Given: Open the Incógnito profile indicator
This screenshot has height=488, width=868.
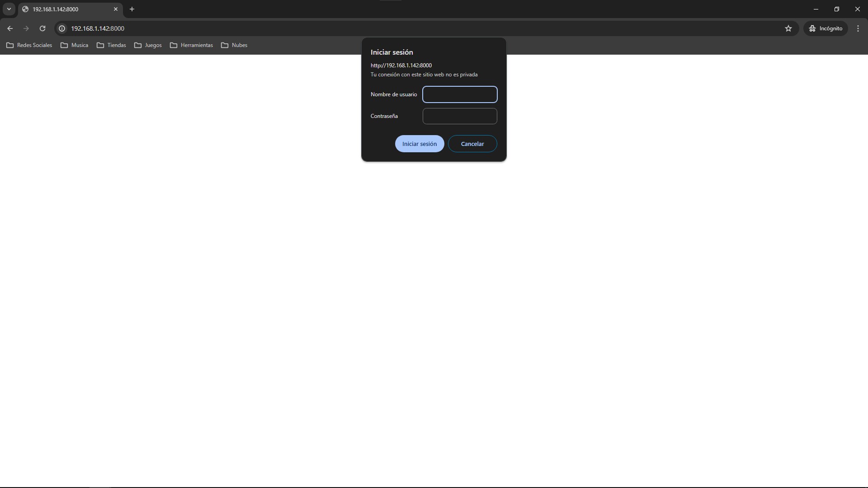Looking at the screenshot, I should coord(826,28).
